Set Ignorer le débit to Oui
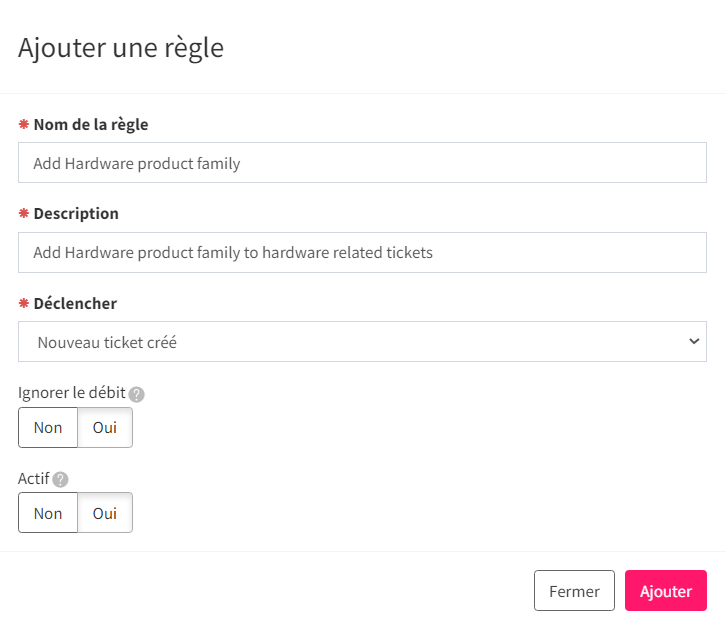Viewport: 726px width, 629px height. pos(105,428)
